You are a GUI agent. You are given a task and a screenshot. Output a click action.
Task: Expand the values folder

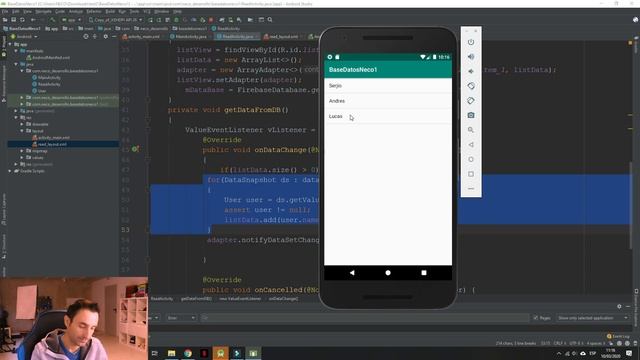(x=22, y=157)
